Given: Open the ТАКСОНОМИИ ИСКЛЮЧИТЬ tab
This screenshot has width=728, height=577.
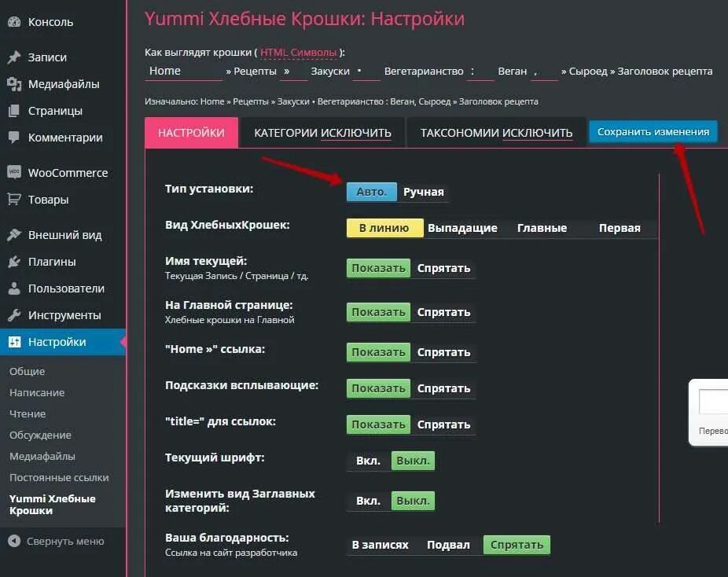Looking at the screenshot, I should click(x=495, y=132).
